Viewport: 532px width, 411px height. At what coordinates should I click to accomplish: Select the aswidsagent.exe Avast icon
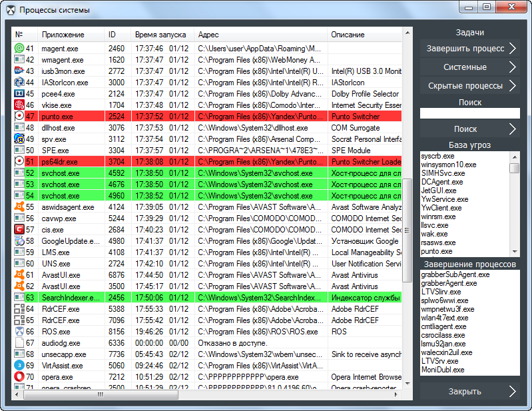[x=19, y=207]
